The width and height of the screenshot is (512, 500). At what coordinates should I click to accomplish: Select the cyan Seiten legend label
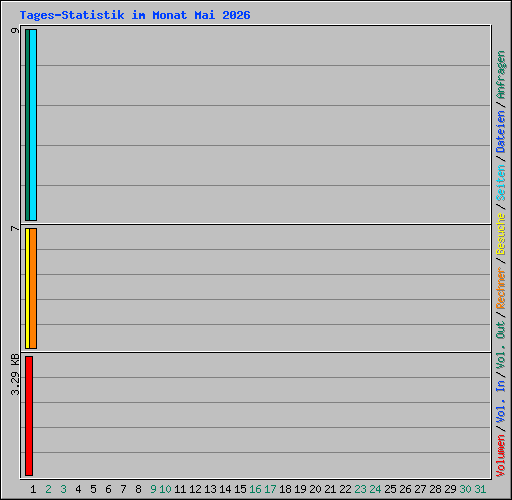click(x=501, y=183)
